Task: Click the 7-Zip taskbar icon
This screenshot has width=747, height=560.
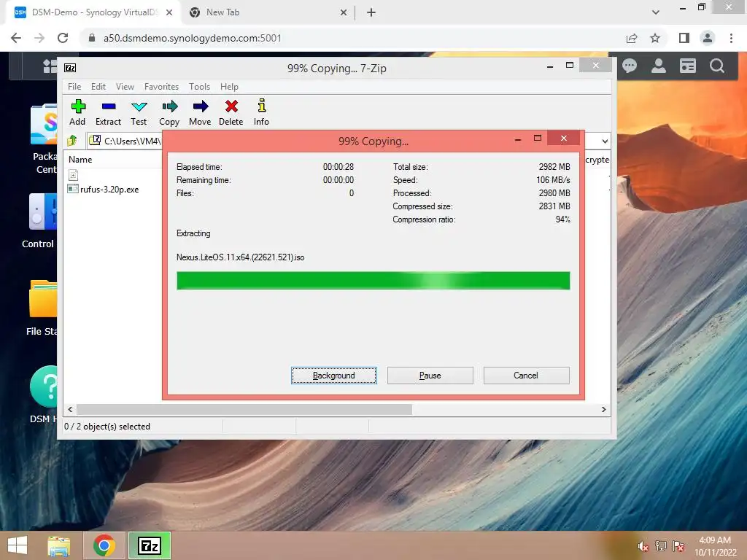Action: tap(150, 545)
